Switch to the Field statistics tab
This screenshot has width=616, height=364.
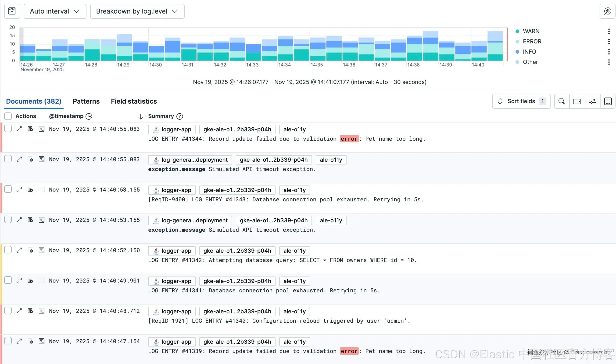[x=134, y=101]
